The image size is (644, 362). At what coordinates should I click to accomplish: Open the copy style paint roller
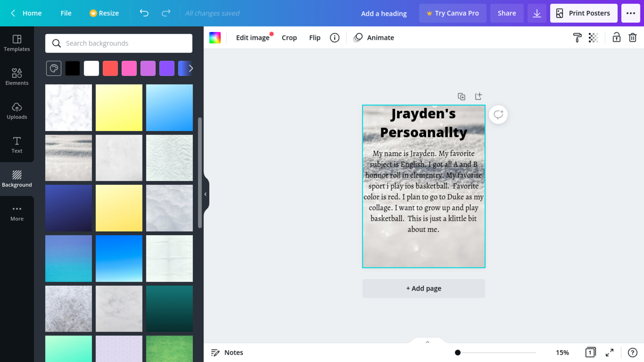pos(577,37)
